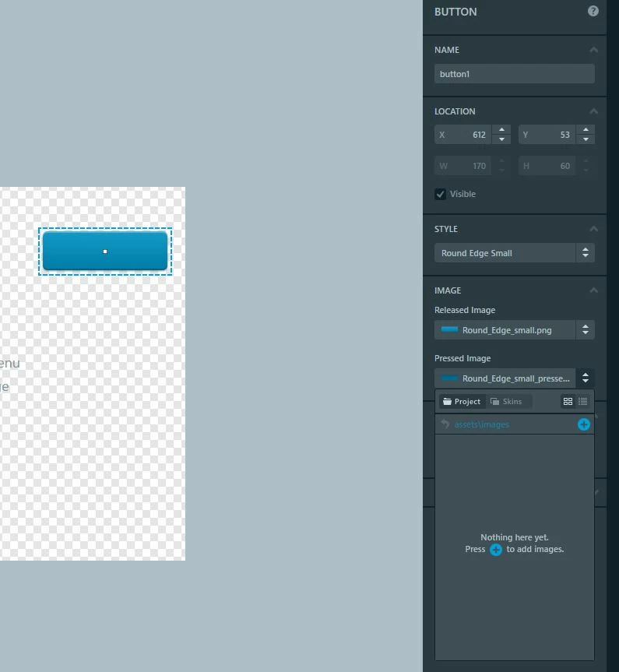Collapse the NAME section
The image size is (619, 672).
pos(593,50)
